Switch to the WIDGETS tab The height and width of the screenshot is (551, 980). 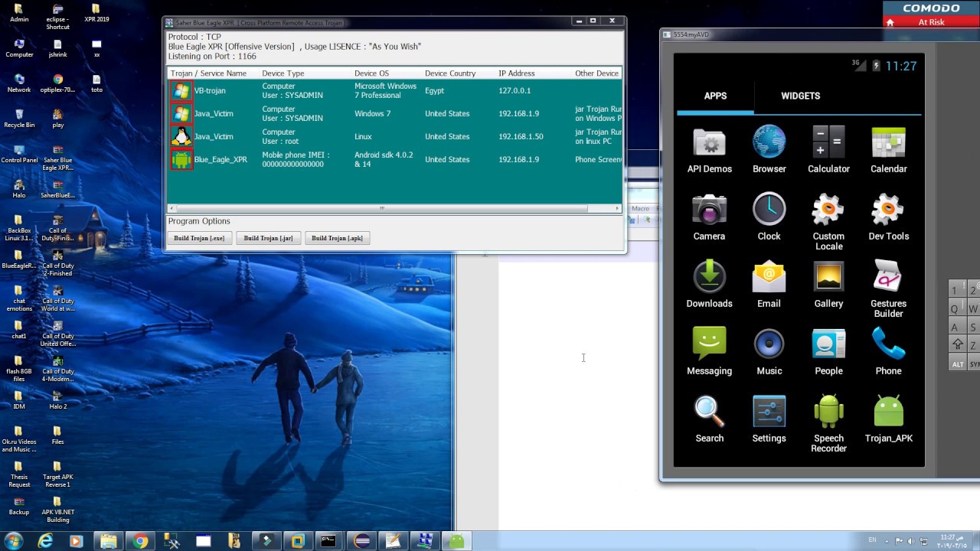800,96
